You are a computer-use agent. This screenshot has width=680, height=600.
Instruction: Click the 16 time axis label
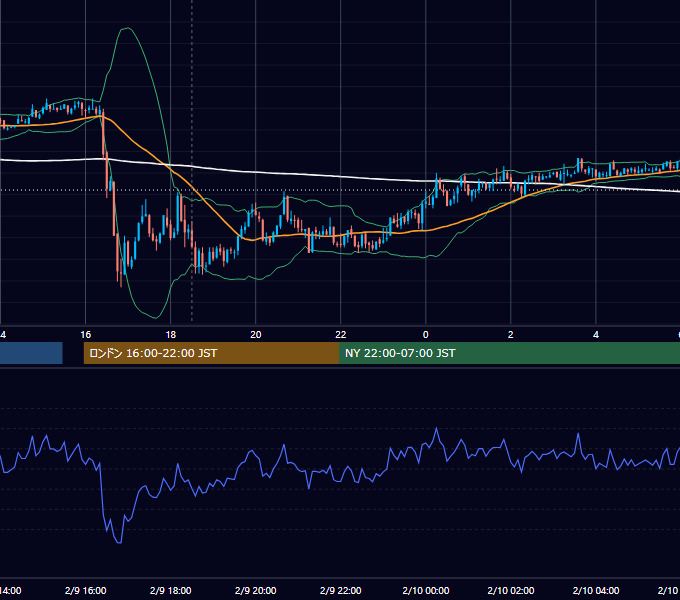85,335
